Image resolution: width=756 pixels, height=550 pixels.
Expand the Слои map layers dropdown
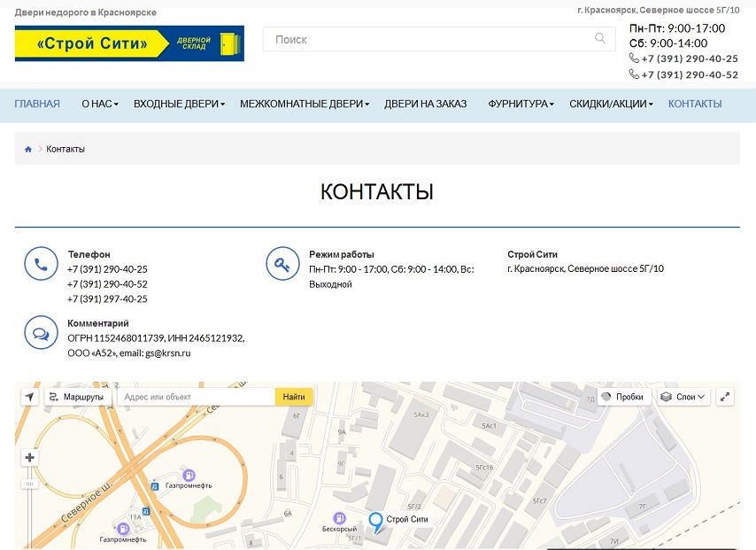[x=683, y=397]
